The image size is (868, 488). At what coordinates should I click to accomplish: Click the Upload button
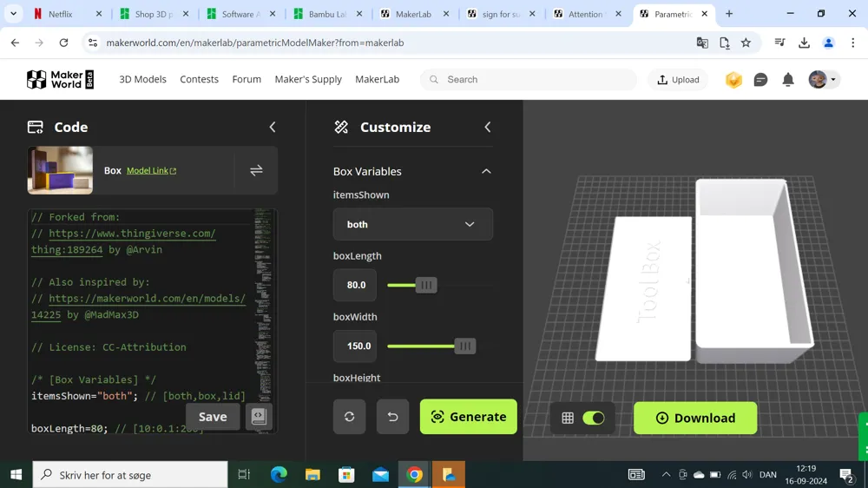678,80
